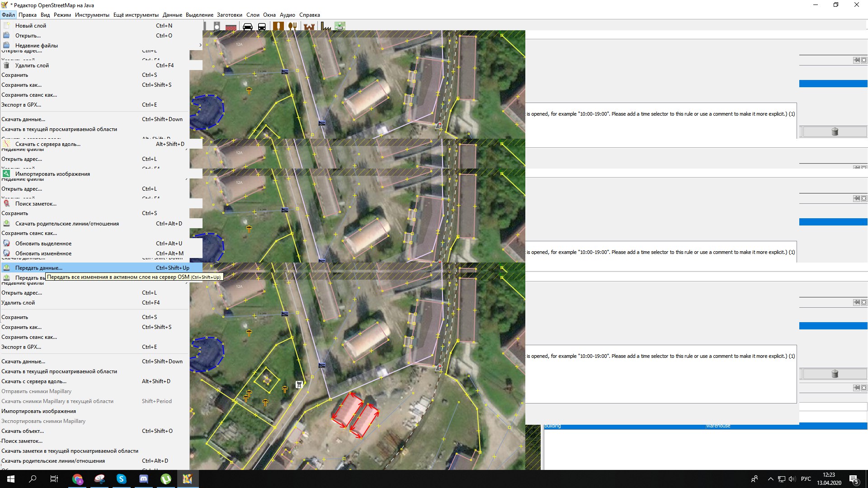Open the Вид menu
Image resolution: width=868 pixels, height=488 pixels.
(x=45, y=15)
